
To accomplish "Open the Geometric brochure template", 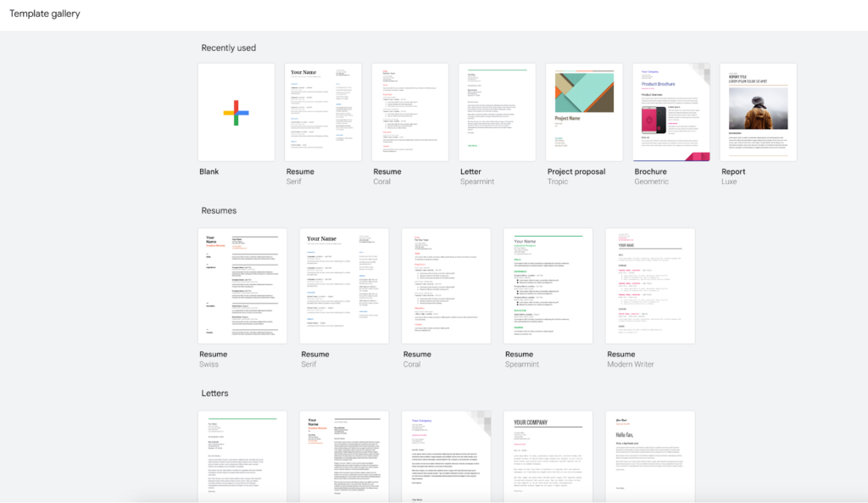I will (670, 111).
